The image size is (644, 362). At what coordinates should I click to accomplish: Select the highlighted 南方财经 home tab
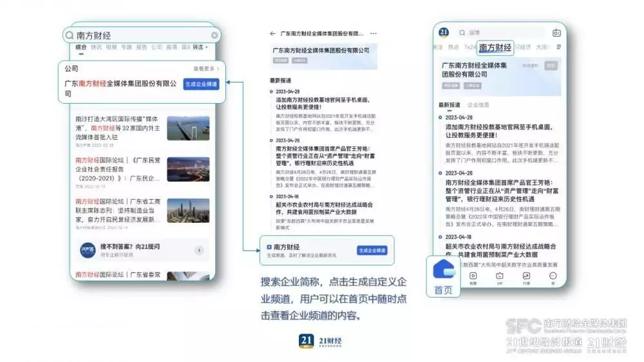[495, 48]
